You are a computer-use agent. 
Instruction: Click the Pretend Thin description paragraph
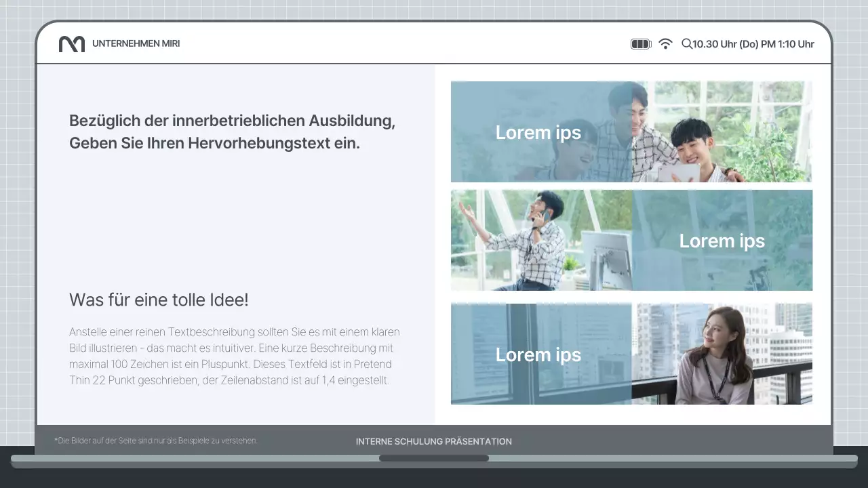point(234,356)
